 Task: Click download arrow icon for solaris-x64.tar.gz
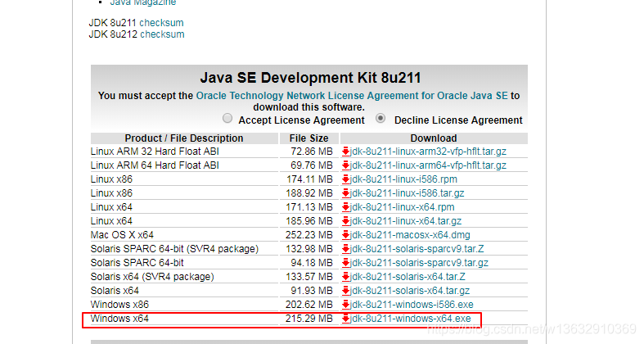coord(346,291)
